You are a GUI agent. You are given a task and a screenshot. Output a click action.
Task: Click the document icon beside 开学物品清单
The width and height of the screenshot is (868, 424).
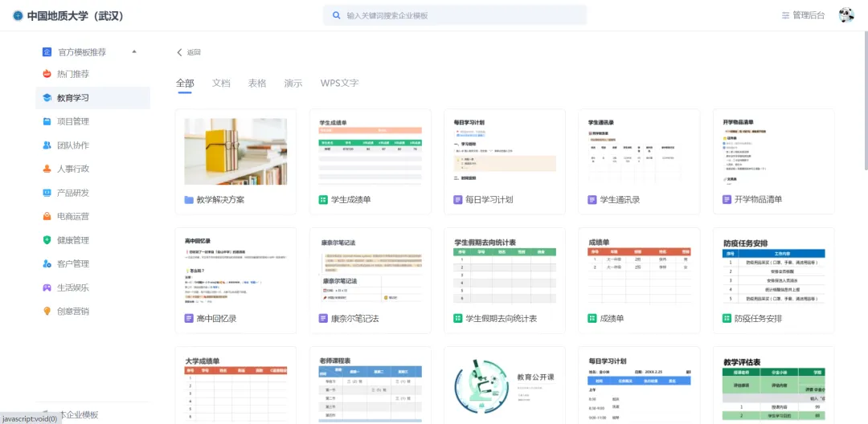727,200
